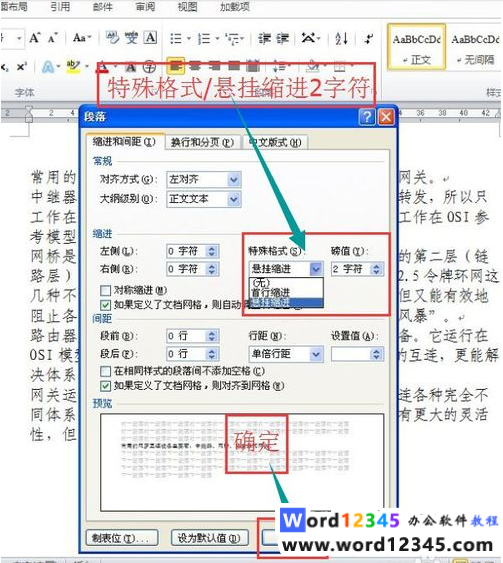This screenshot has width=503, height=563.
Task: Click the Sort (A–Z arrow) icon
Action: [x=341, y=38]
